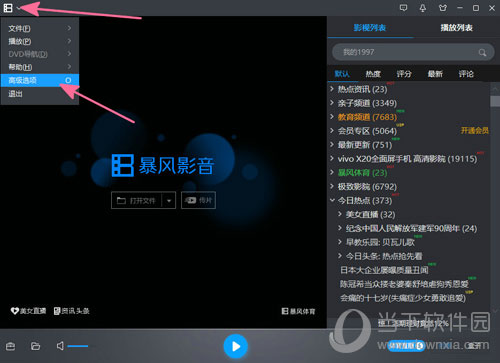Click the search field showing 我的1997
This screenshot has width=500, height=363.
413,52
